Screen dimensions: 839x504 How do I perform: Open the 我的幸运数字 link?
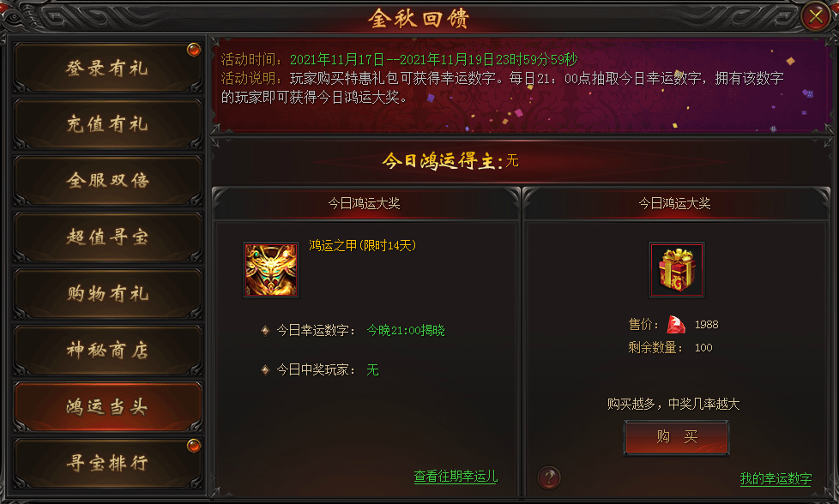coord(776,478)
